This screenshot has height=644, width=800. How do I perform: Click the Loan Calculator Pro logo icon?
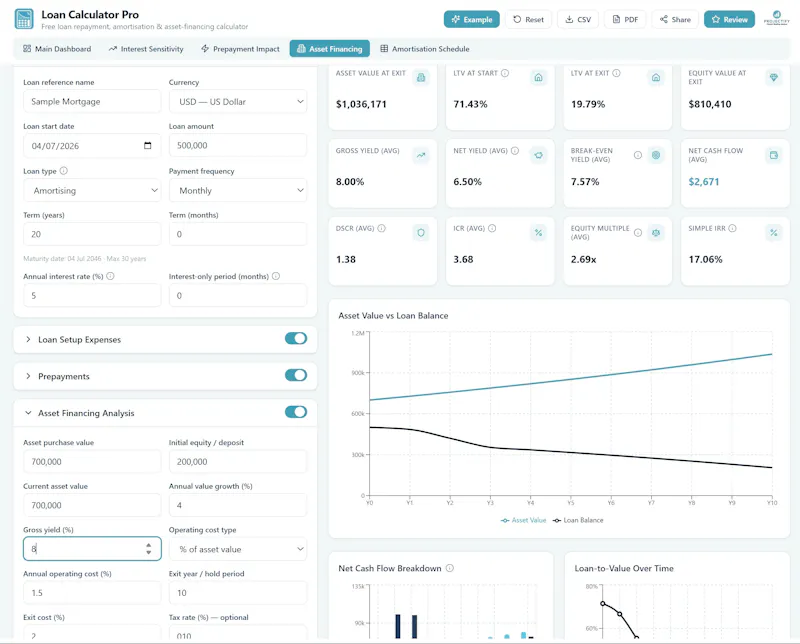coord(24,19)
